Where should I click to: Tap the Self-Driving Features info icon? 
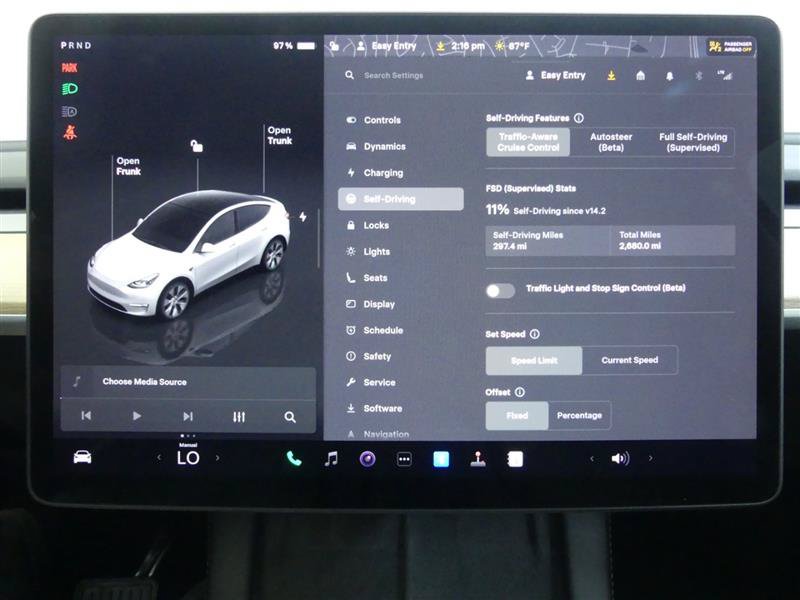(x=579, y=118)
